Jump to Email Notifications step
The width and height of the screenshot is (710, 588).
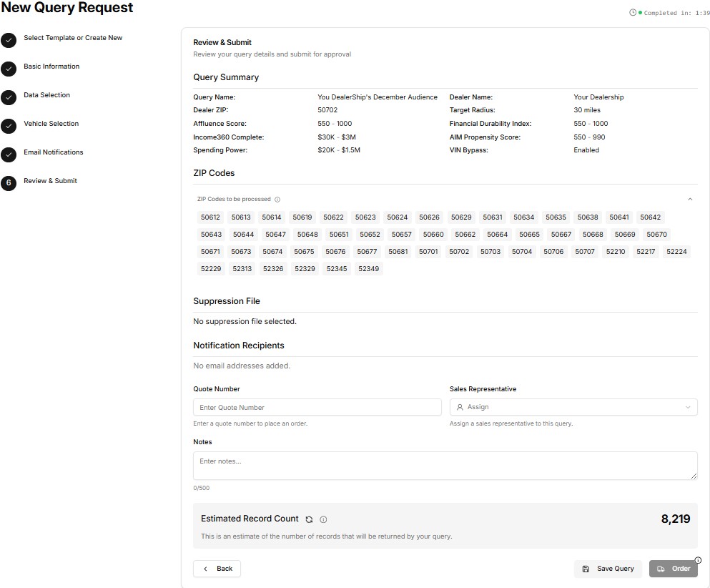click(54, 152)
